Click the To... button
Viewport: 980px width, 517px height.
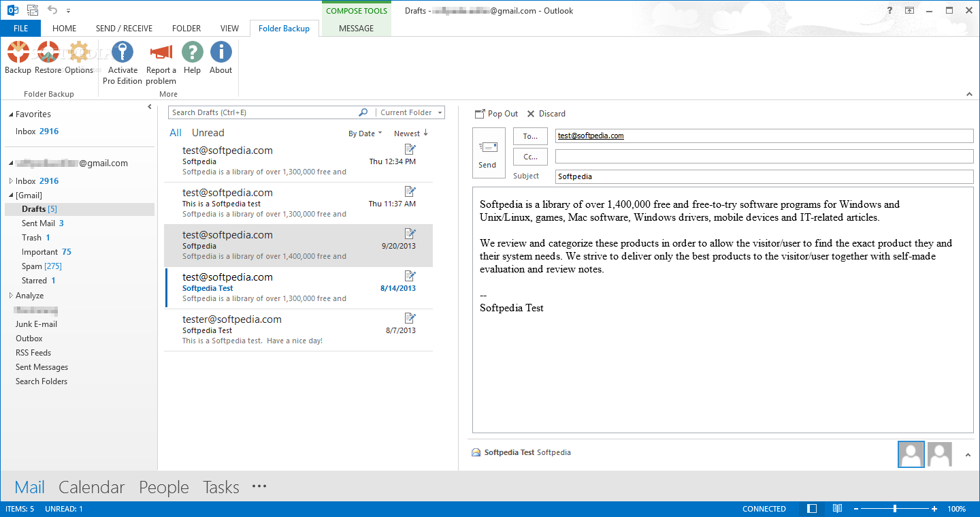coord(530,136)
